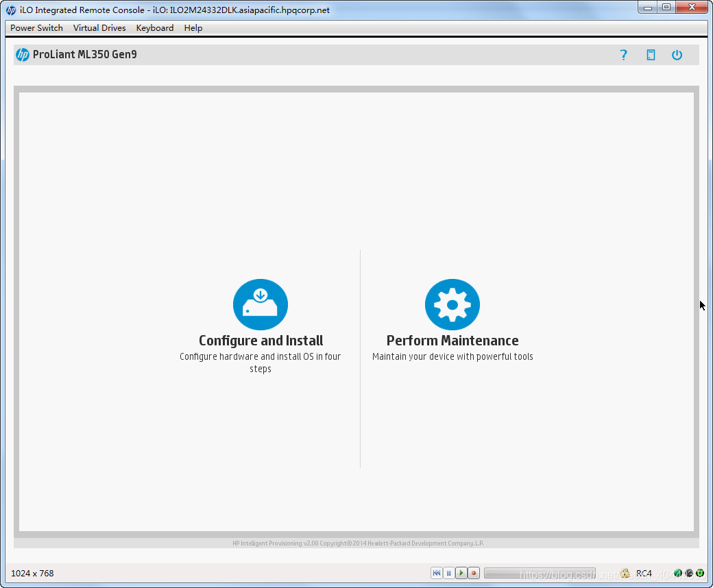This screenshot has height=588, width=713.
Task: Click the green power status indicator icon
Action: [x=700, y=574]
